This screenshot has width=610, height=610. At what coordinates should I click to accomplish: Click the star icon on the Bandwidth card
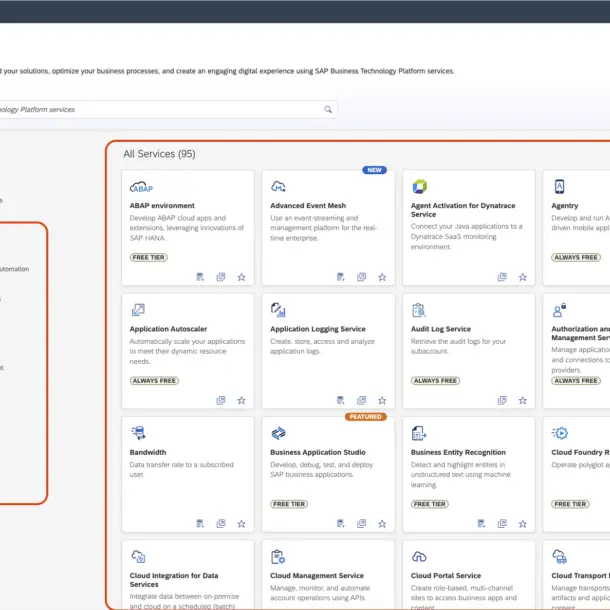tap(242, 524)
